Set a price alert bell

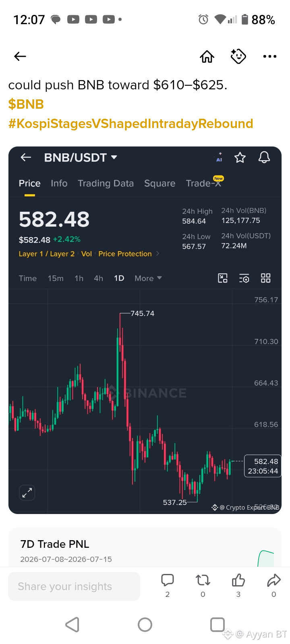point(264,157)
